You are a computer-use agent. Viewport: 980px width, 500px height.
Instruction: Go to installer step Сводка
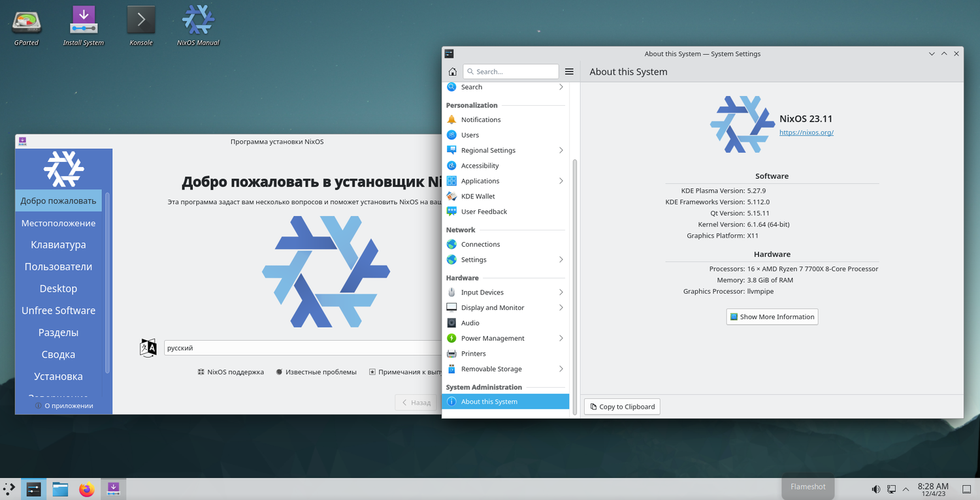59,354
